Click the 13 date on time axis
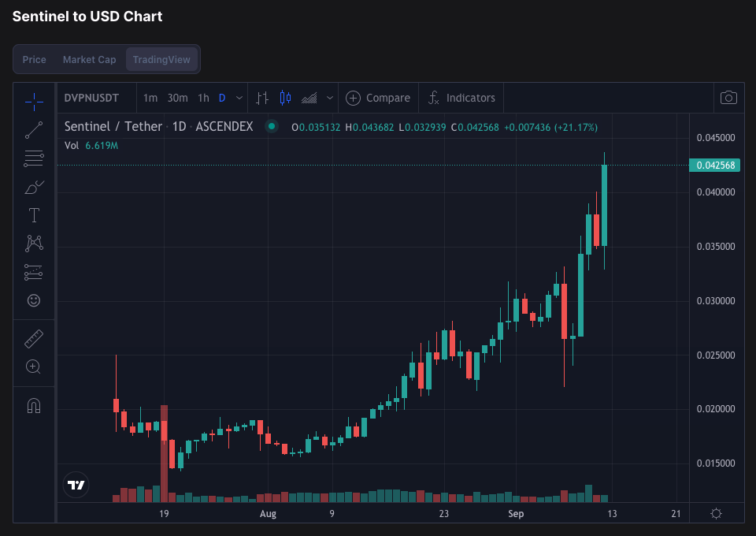756x536 pixels. 612,514
